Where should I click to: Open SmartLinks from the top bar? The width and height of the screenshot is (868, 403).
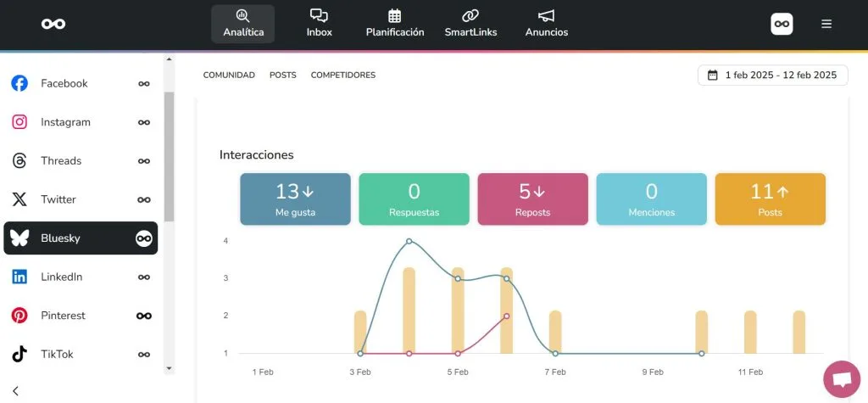coord(470,24)
